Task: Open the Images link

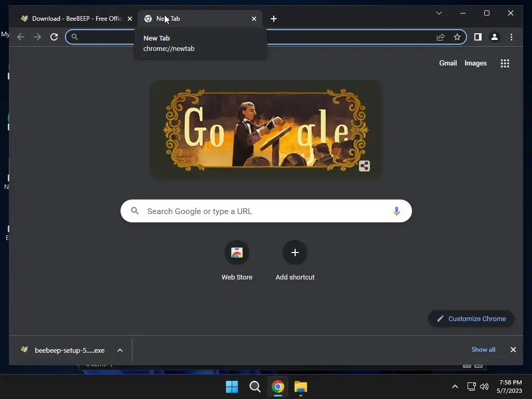Action: (x=475, y=63)
